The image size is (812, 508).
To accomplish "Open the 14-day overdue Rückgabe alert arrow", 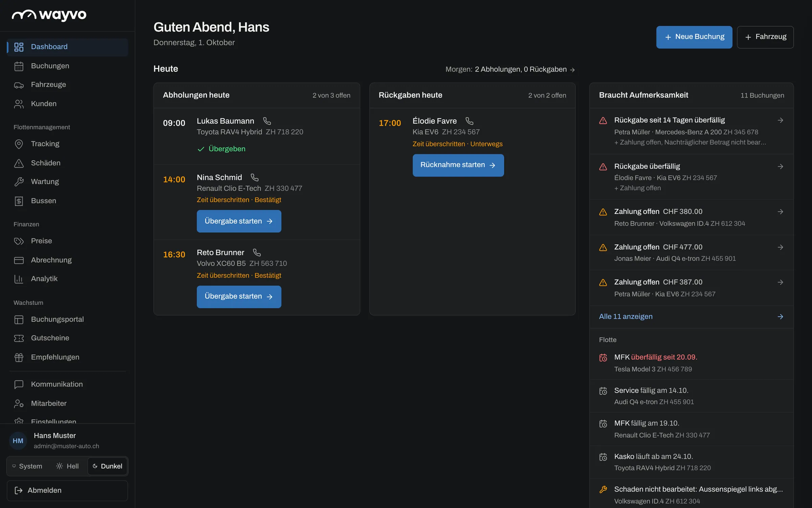I will tap(780, 120).
